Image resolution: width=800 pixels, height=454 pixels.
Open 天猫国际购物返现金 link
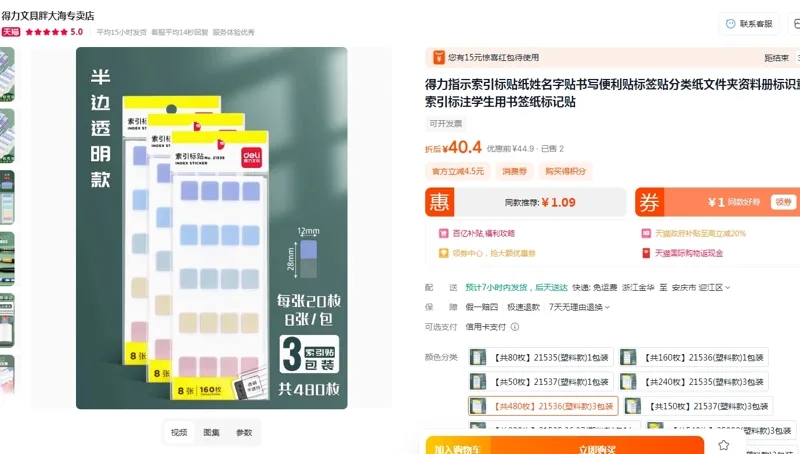689,253
